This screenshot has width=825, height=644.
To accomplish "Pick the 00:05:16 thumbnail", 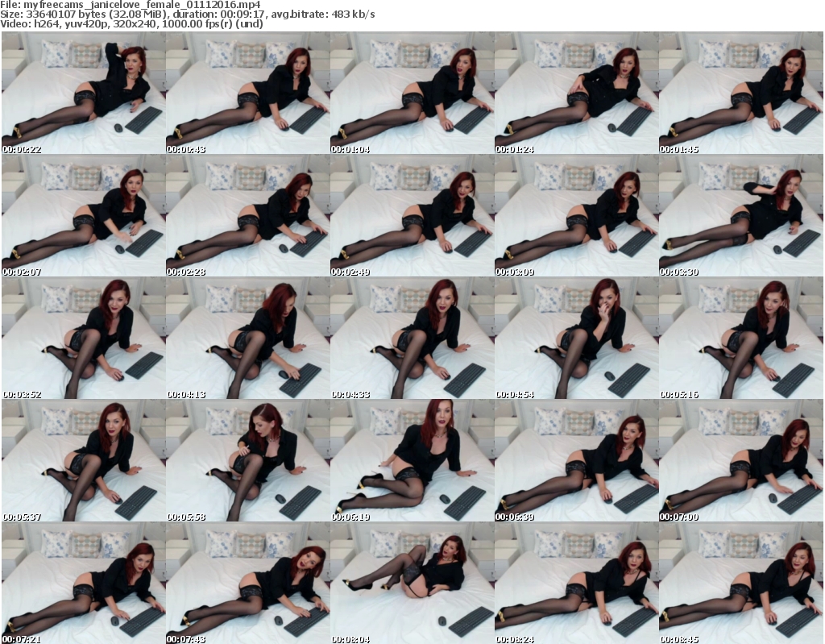I will pyautogui.click(x=740, y=339).
